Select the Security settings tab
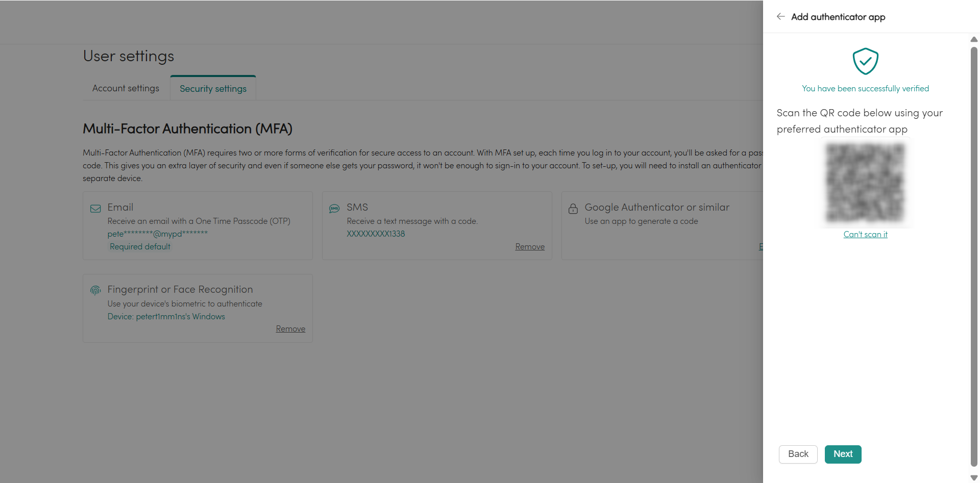Screen dimensions: 980x483 (x=213, y=88)
